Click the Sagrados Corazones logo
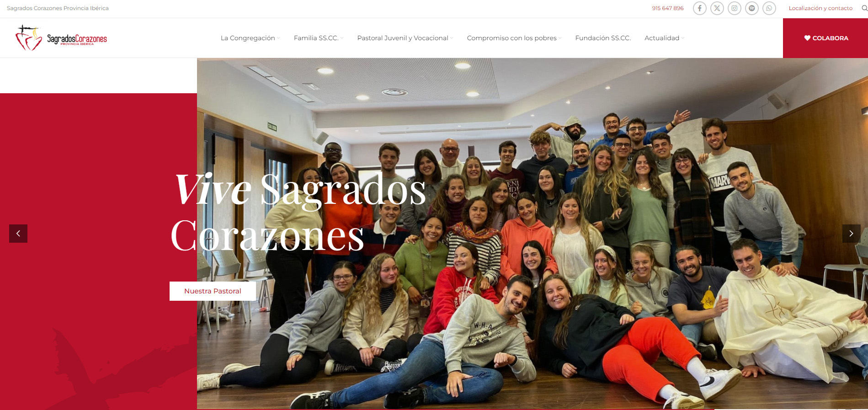 click(x=61, y=38)
